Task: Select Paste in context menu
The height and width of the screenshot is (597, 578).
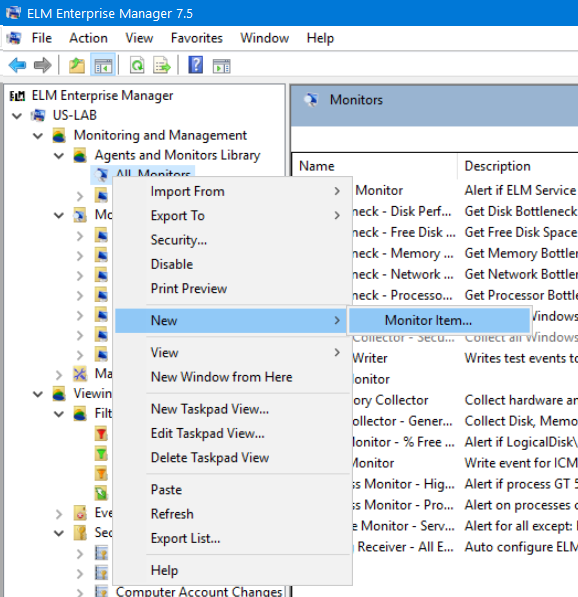Action: [233, 490]
